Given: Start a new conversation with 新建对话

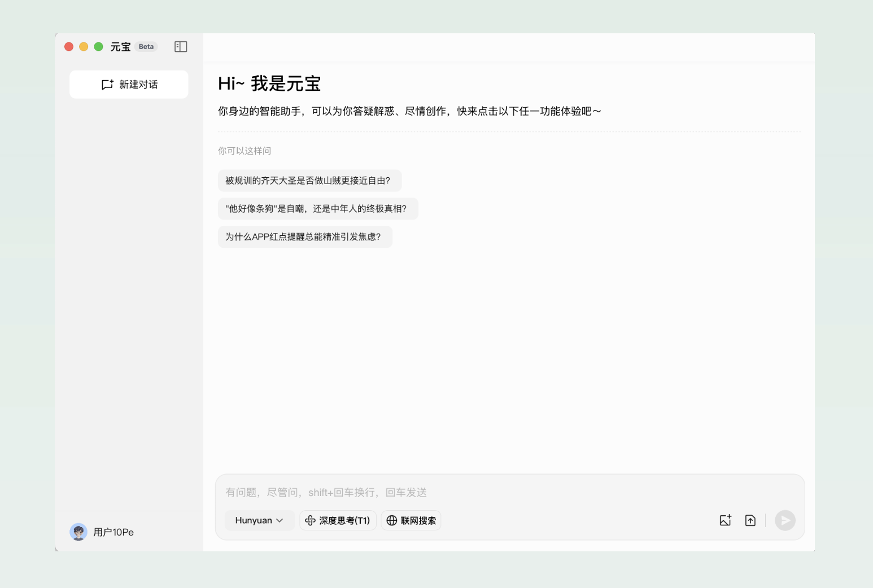Looking at the screenshot, I should click(128, 84).
